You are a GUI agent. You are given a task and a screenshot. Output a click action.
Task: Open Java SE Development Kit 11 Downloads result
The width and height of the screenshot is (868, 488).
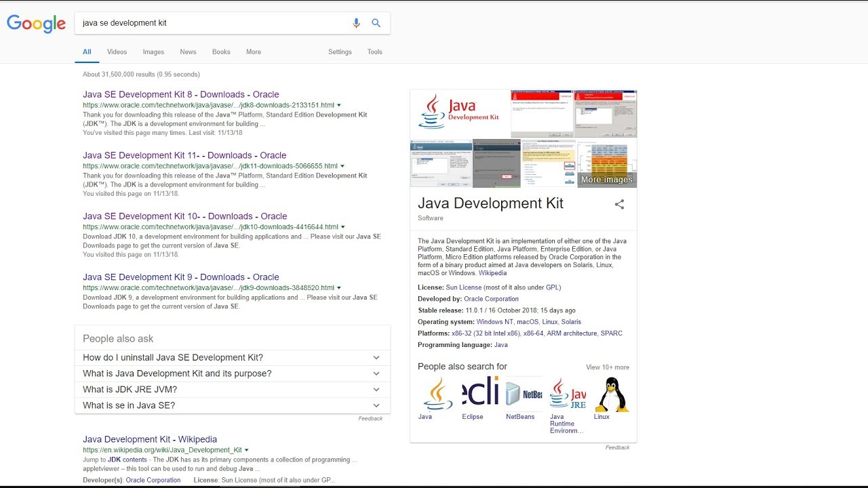pos(184,155)
